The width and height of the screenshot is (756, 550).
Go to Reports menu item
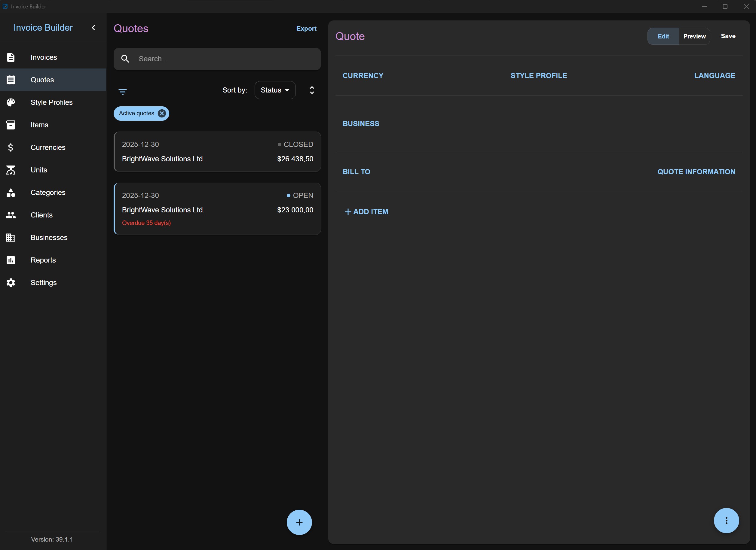(x=53, y=260)
